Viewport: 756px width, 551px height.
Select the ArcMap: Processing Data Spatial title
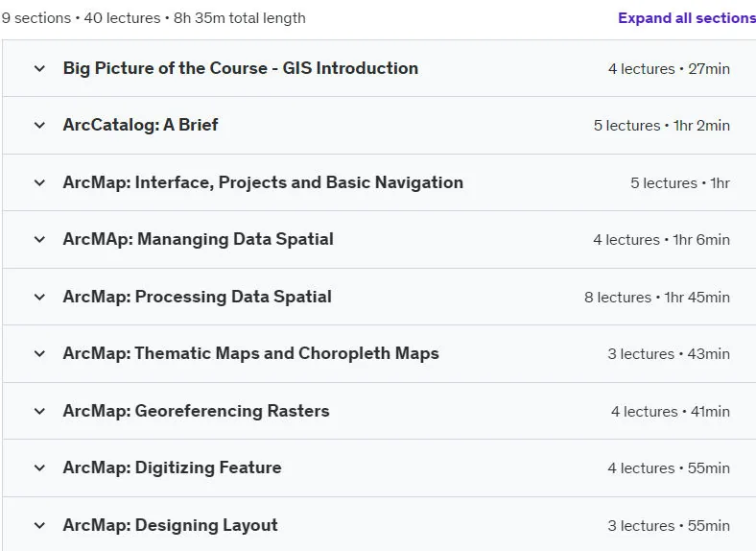click(198, 297)
